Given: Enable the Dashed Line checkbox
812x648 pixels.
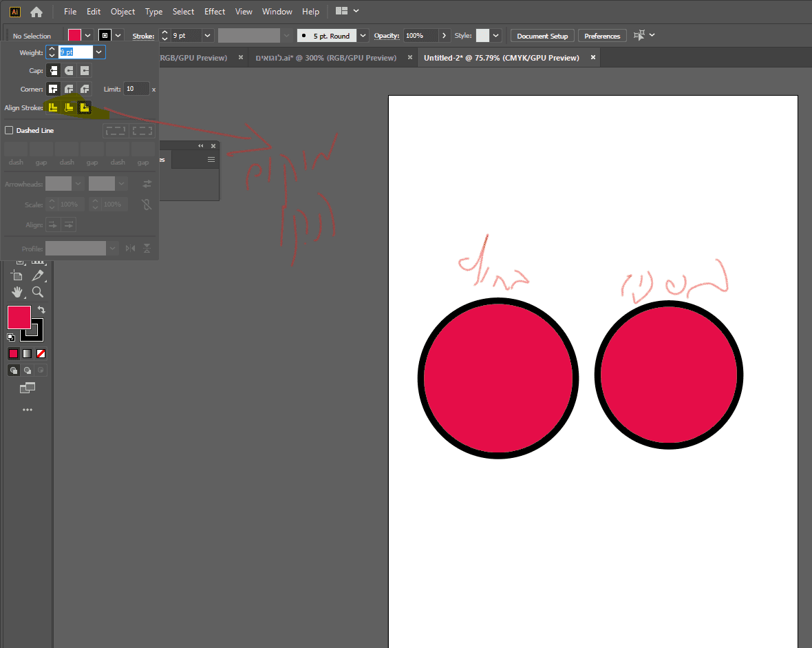Looking at the screenshot, I should [x=9, y=130].
